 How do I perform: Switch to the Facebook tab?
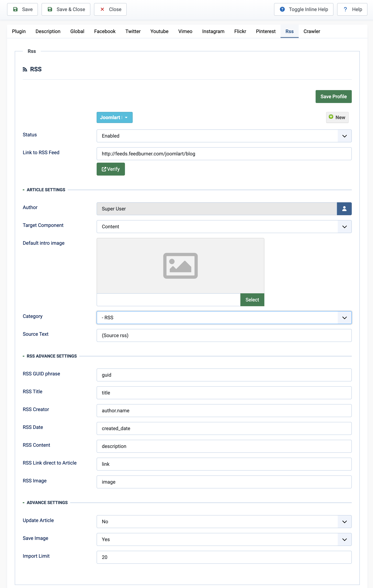pos(105,31)
